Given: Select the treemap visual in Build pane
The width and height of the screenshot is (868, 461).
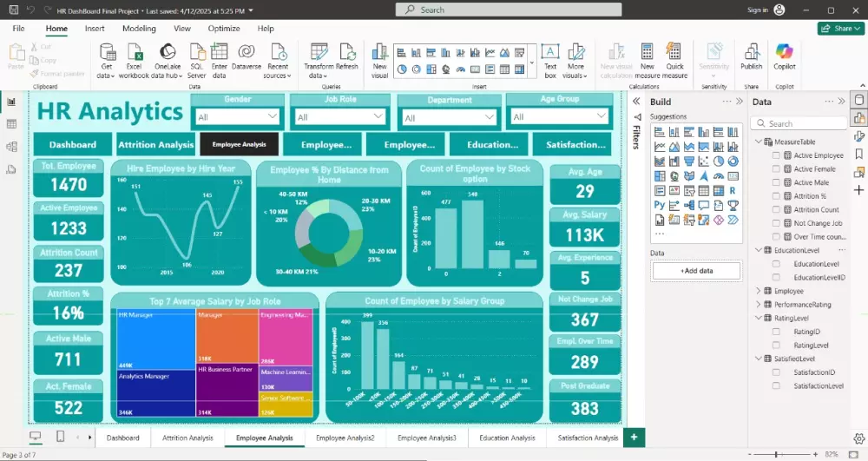Looking at the screenshot, I should coord(660,176).
